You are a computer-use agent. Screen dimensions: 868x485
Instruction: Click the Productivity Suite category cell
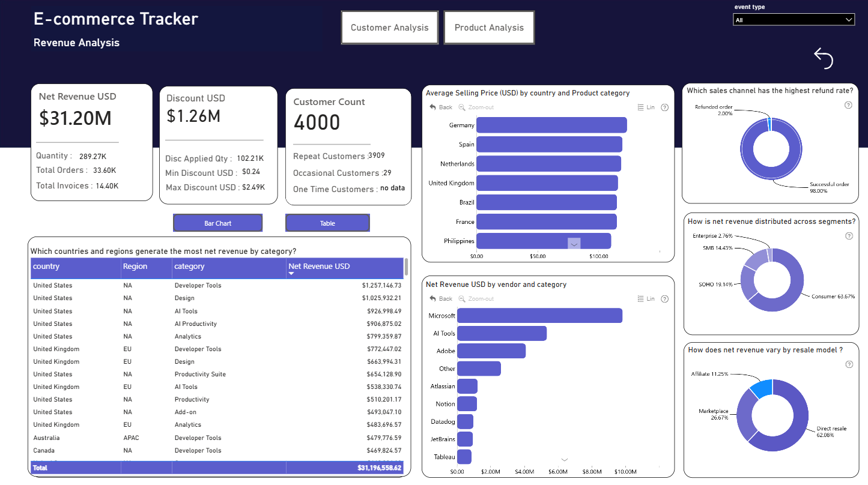click(200, 375)
